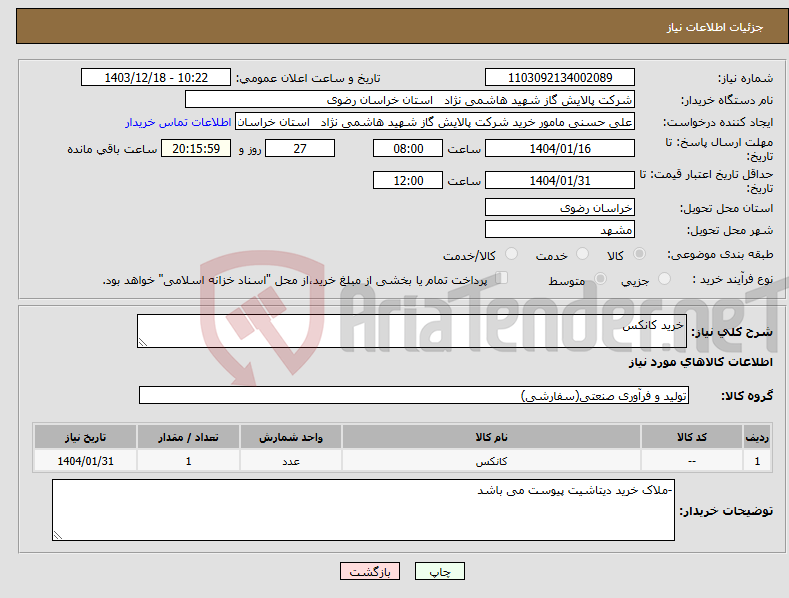Select the خدمت radio button
The width and height of the screenshot is (789, 598).
coord(582,254)
